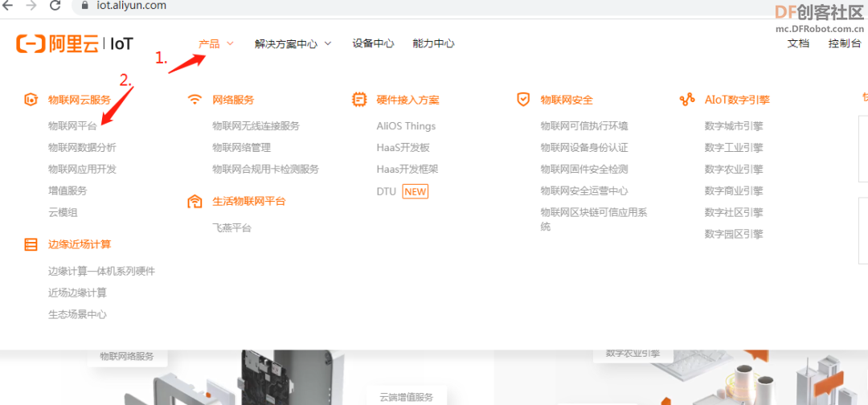Open AliOS Things
This screenshot has width=868, height=405.
click(x=406, y=126)
